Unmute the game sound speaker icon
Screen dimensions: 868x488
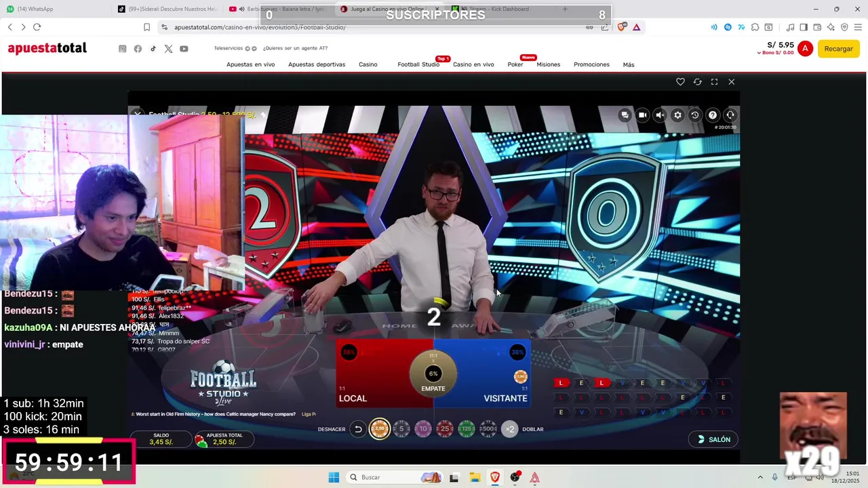[x=660, y=115]
